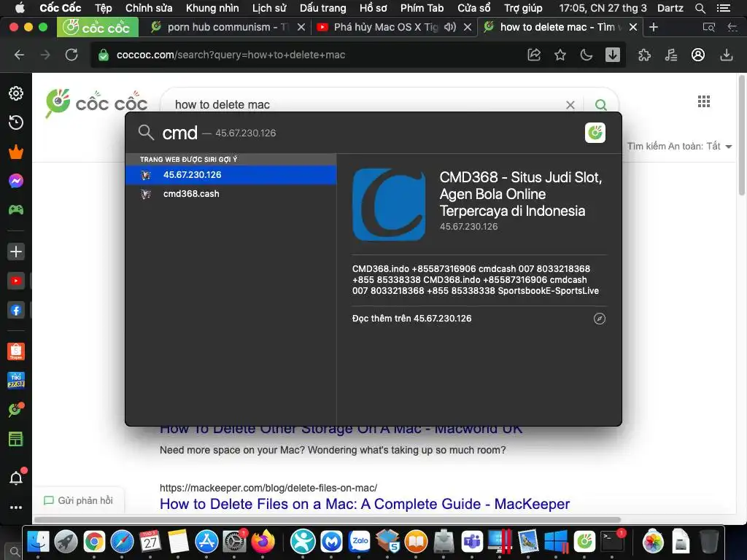747x560 pixels.
Task: Open Firefox from the Dock
Action: (263, 542)
